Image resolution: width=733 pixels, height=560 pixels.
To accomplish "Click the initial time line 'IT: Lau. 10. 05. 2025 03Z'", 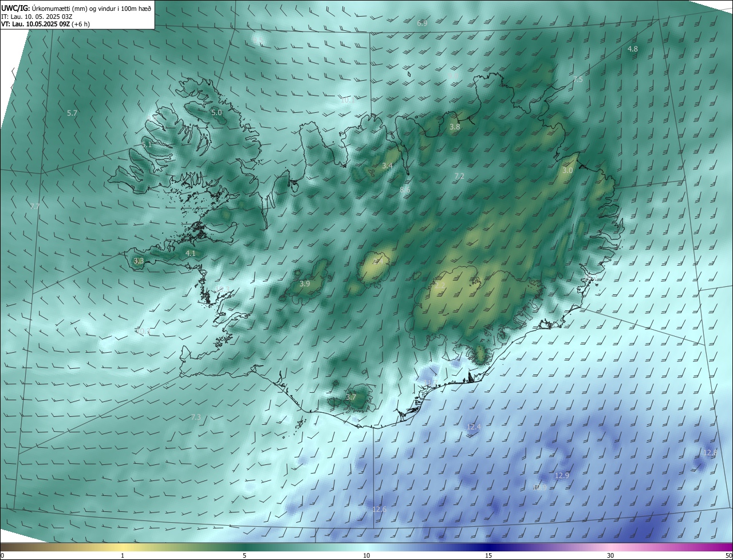I will tap(38, 16).
